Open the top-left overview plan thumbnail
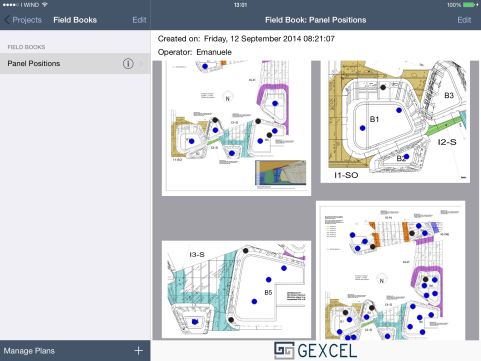The width and height of the screenshot is (481, 361). click(236, 128)
